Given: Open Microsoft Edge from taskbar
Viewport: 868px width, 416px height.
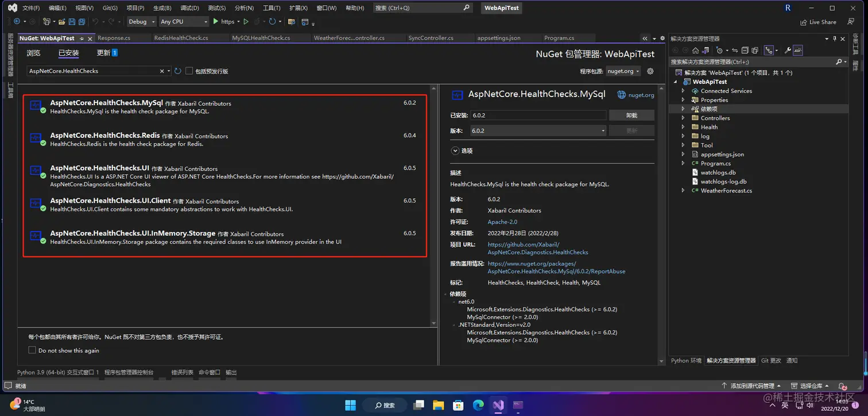Looking at the screenshot, I should click(x=478, y=405).
